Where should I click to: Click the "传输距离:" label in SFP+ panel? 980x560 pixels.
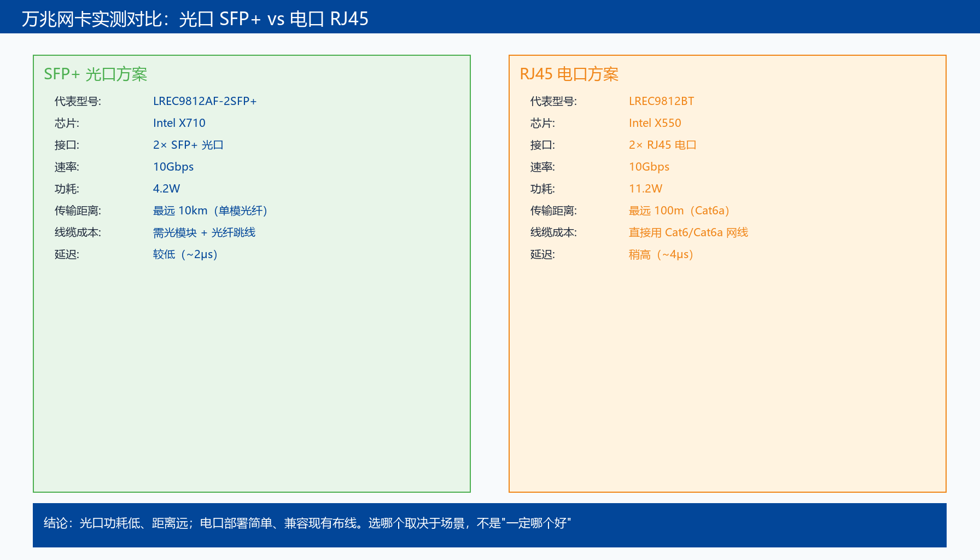click(x=78, y=211)
